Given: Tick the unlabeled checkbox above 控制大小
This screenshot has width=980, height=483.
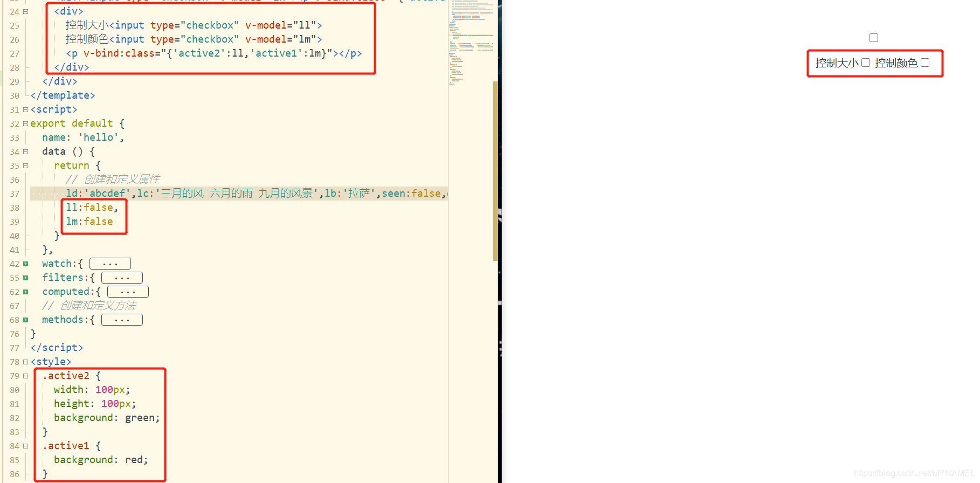Looking at the screenshot, I should click(874, 38).
